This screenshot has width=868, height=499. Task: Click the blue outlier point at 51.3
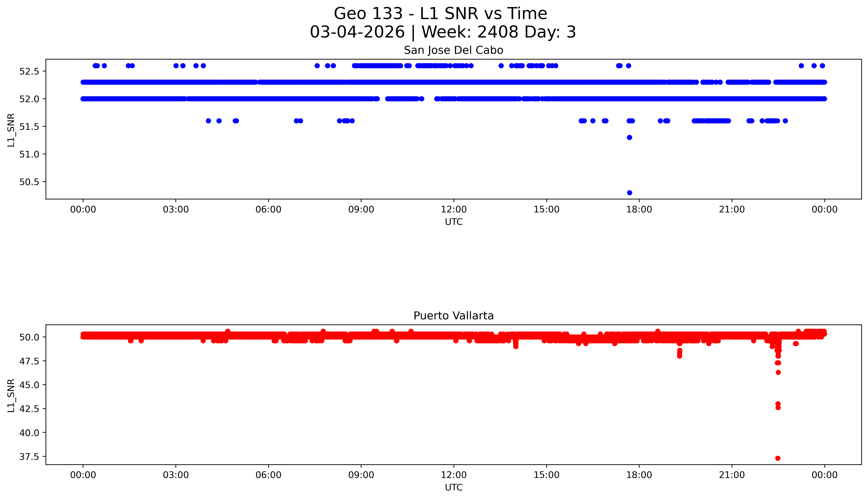(x=629, y=137)
